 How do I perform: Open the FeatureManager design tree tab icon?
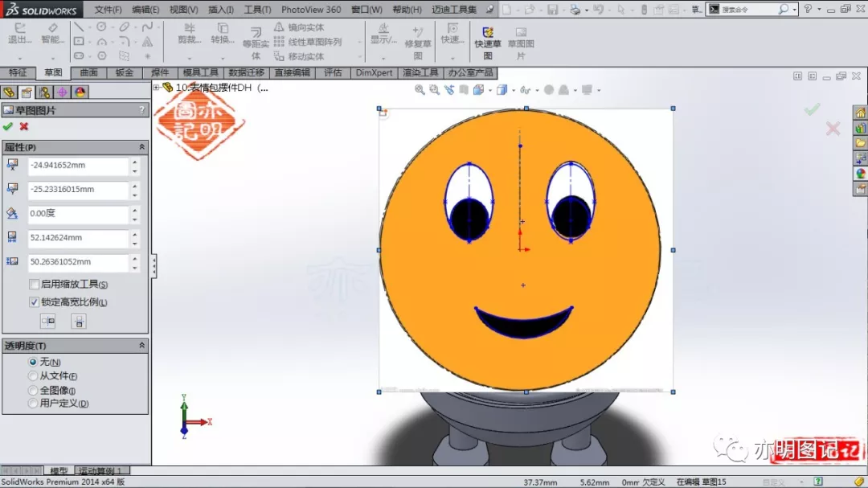click(x=9, y=92)
